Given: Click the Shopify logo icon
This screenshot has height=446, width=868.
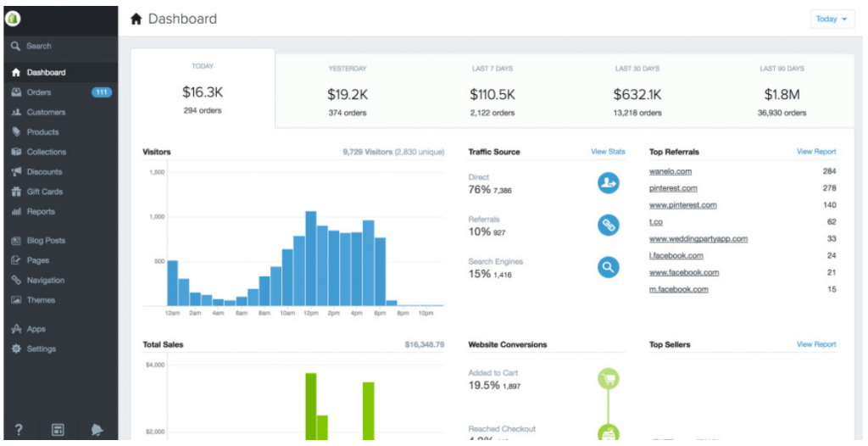Looking at the screenshot, I should point(16,18).
